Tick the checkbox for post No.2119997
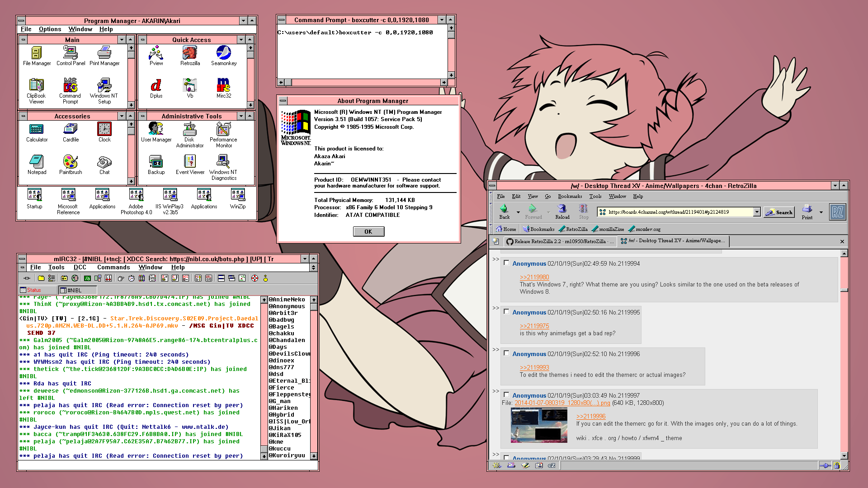Screen dimensions: 868x488 [506, 395]
